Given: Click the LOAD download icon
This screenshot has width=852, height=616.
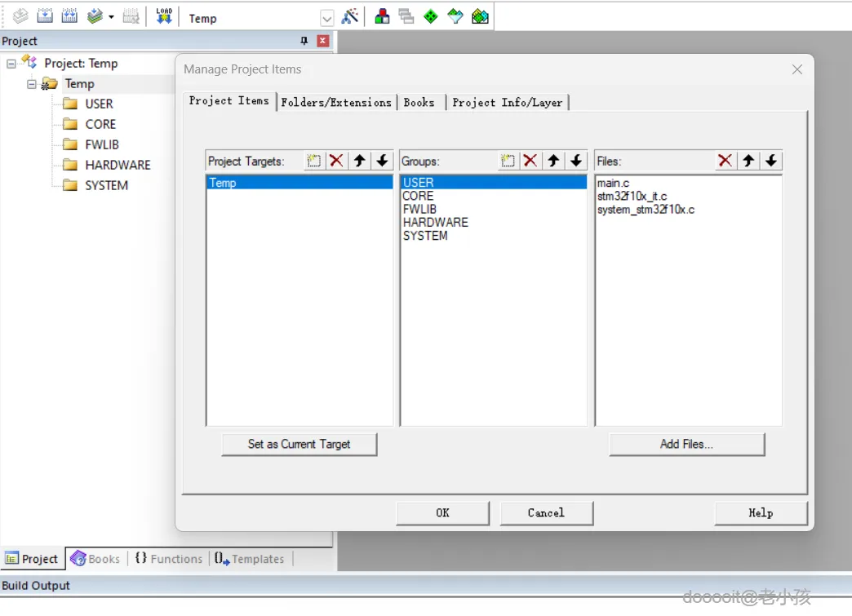Looking at the screenshot, I should [163, 16].
